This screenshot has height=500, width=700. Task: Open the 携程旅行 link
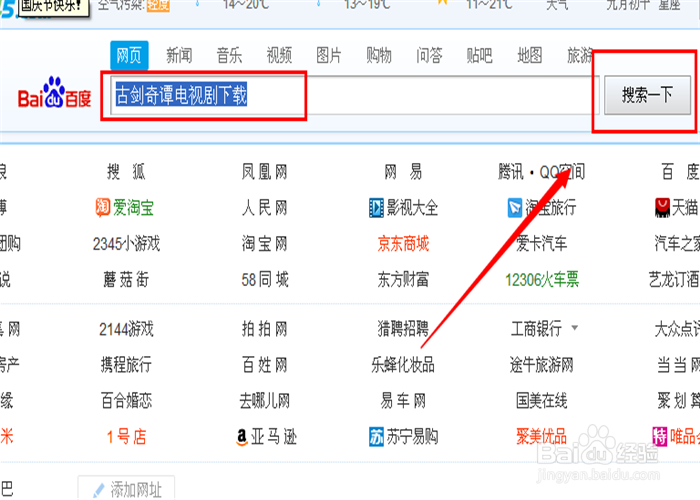pos(126,365)
